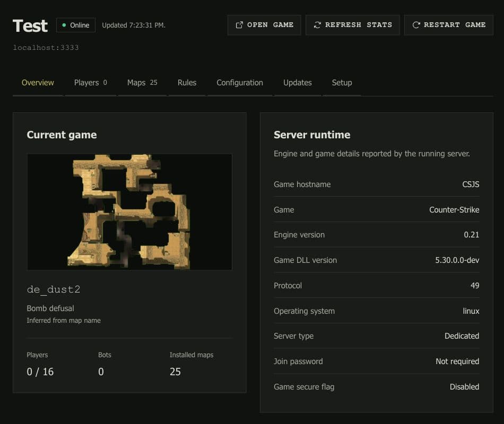Screen dimensions: 504x424
Task: Click the Game secure flag value Disabled
Action: (x=464, y=387)
